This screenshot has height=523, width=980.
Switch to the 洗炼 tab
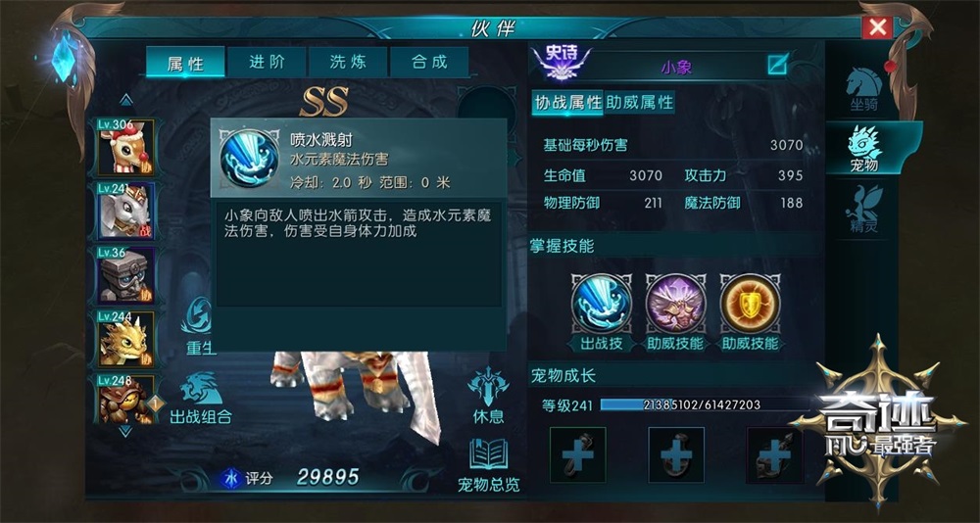(x=348, y=63)
